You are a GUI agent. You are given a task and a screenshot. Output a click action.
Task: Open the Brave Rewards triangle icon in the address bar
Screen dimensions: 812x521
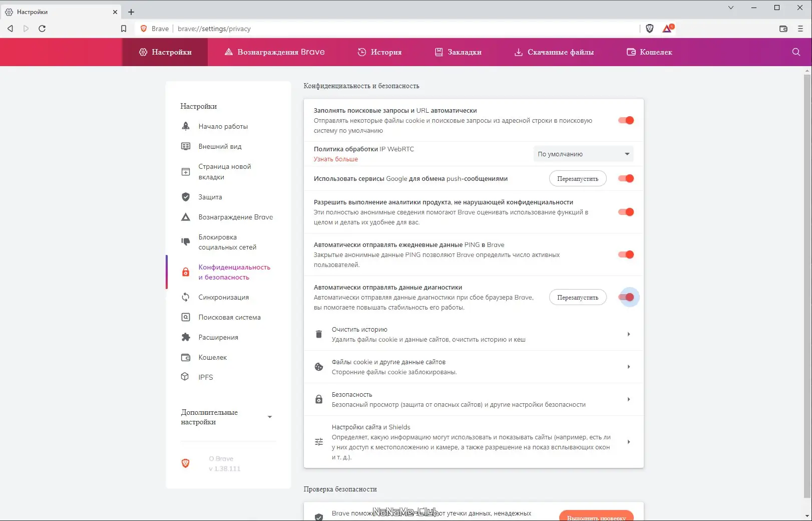(x=668, y=29)
